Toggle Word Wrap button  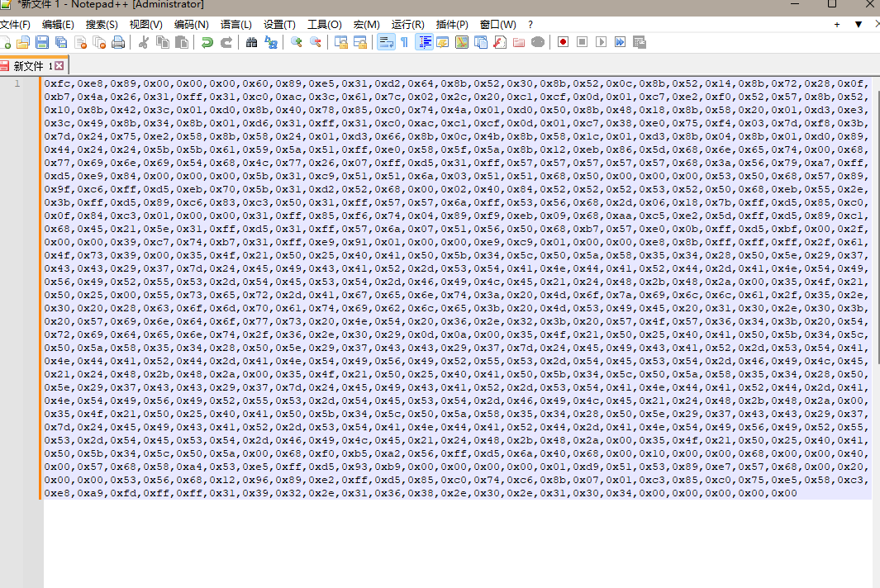tap(386, 42)
